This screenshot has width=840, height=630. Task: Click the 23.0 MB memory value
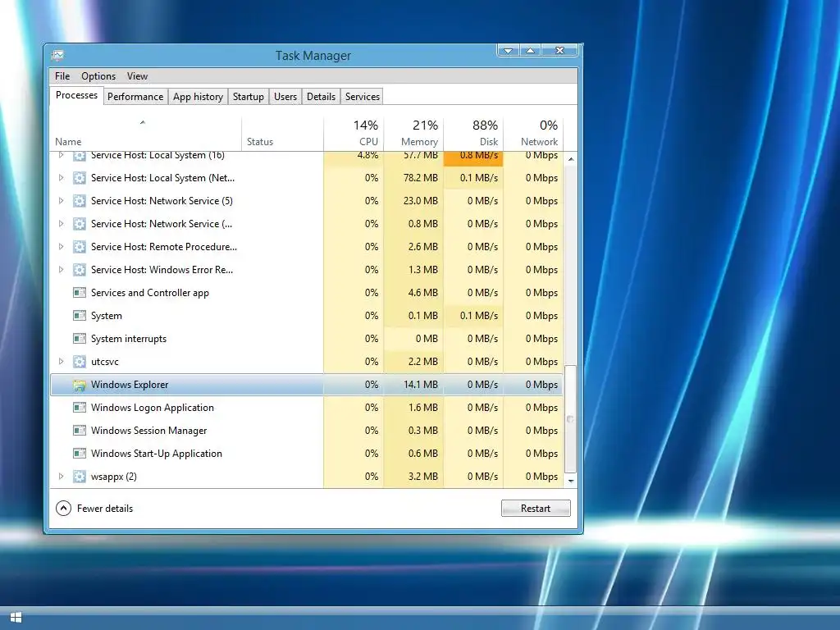[x=421, y=201]
